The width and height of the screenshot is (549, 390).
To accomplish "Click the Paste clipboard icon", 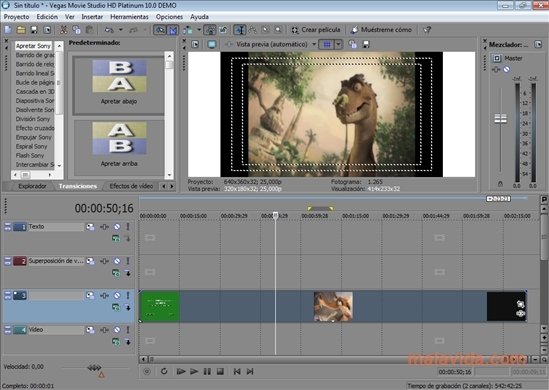I will pyautogui.click(x=90, y=30).
